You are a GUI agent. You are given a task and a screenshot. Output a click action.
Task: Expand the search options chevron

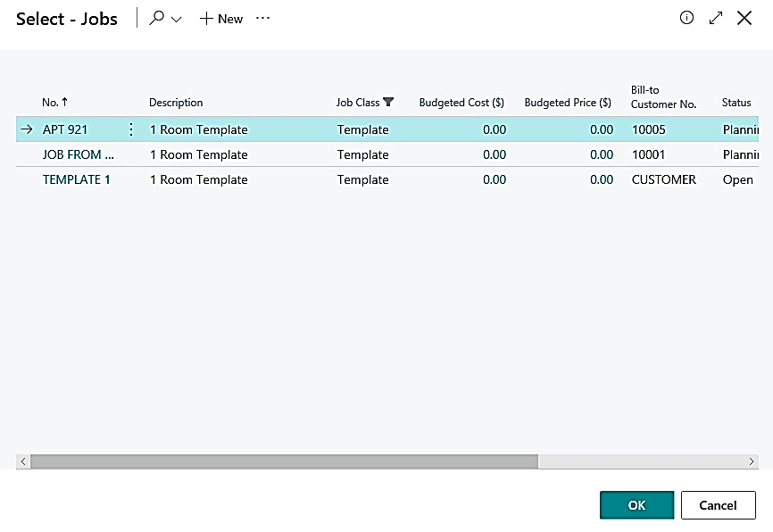[177, 20]
